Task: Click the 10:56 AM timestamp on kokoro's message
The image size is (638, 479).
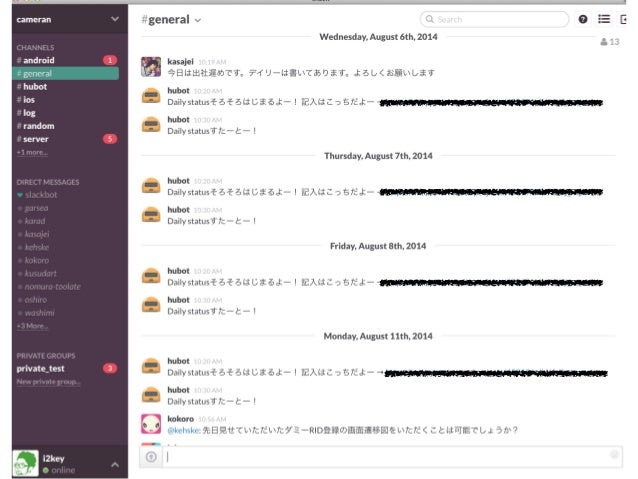Action: [212, 419]
